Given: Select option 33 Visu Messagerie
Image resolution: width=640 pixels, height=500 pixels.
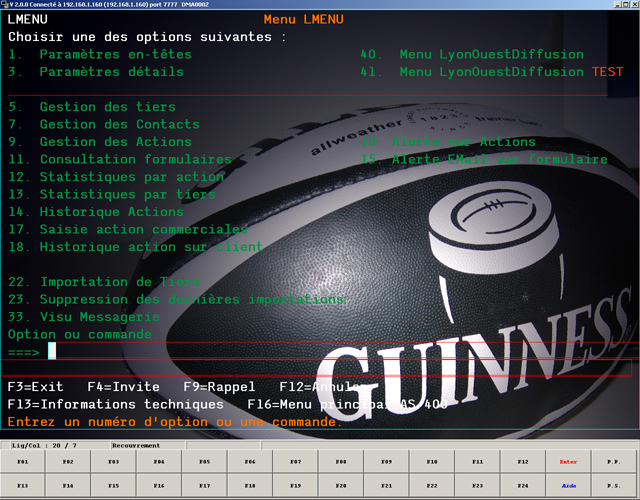Looking at the screenshot, I should coord(84,317).
